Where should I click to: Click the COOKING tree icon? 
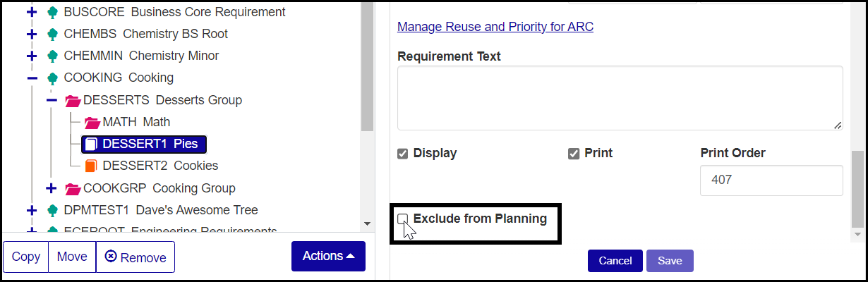(x=52, y=78)
